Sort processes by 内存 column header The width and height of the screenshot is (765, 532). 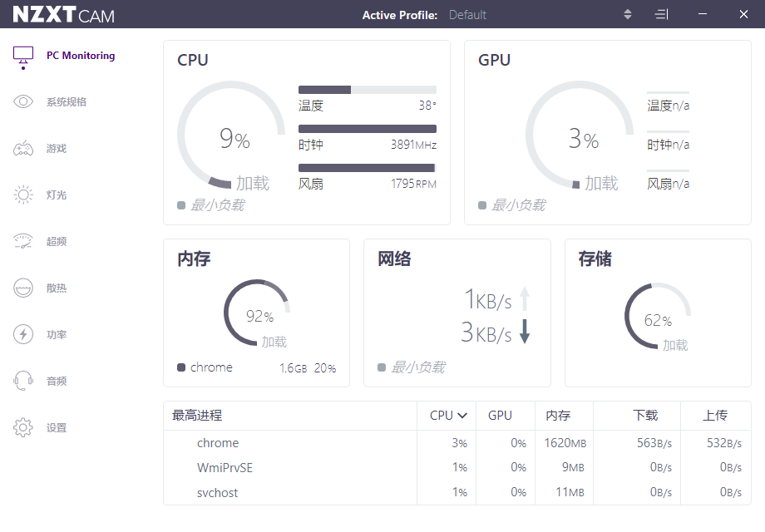[x=557, y=416]
